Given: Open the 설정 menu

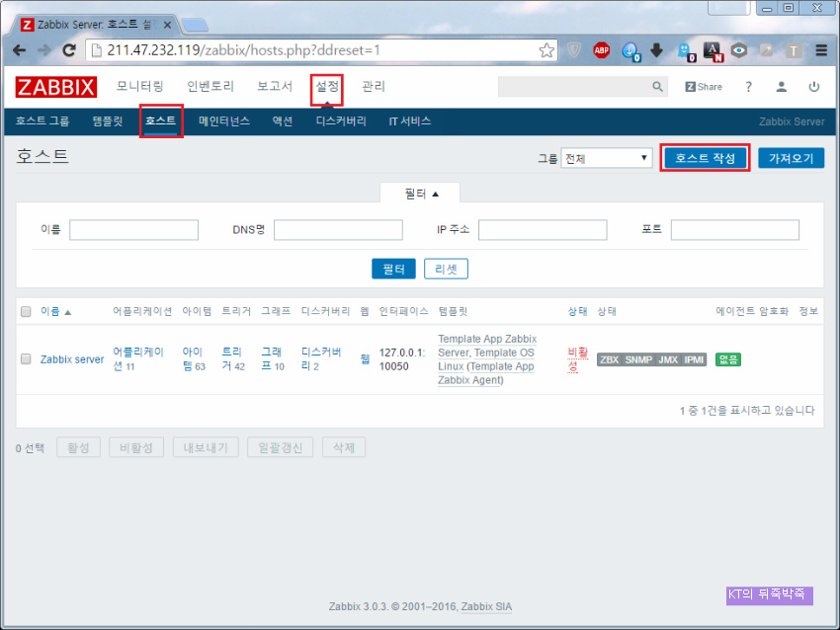Looking at the screenshot, I should point(327,86).
